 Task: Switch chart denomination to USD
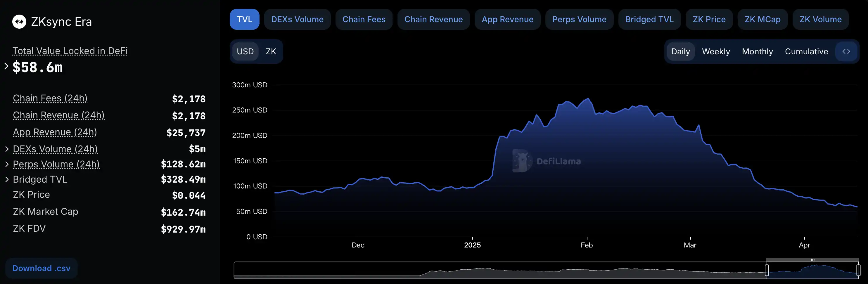coord(245,51)
